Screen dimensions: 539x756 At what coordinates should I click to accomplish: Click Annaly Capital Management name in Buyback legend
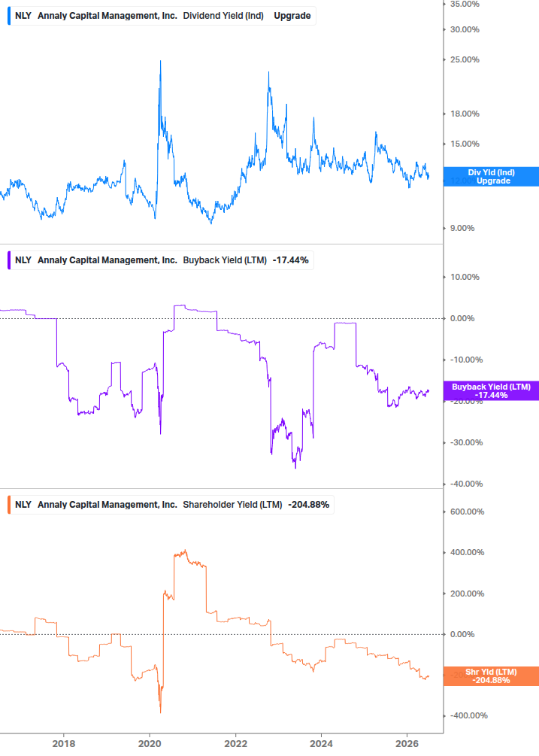107,260
